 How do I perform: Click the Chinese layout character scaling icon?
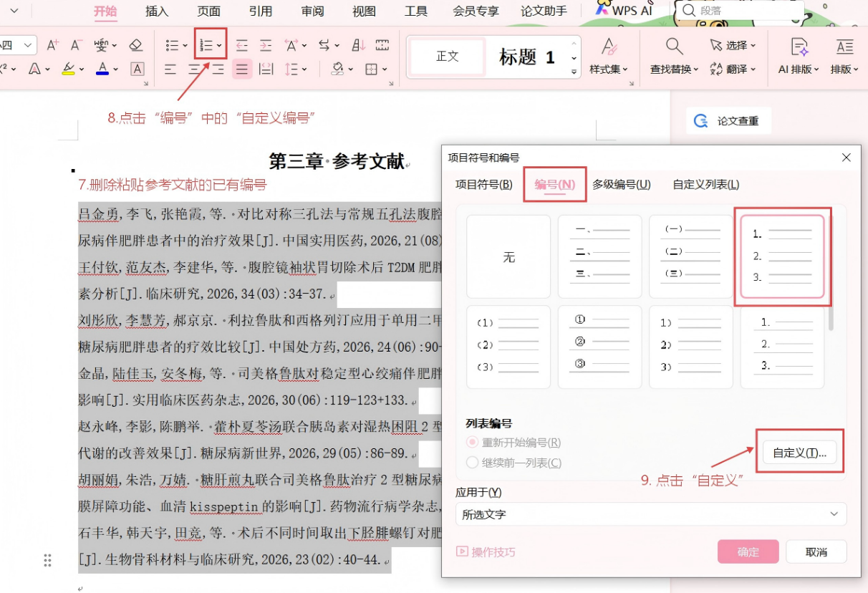click(x=291, y=45)
